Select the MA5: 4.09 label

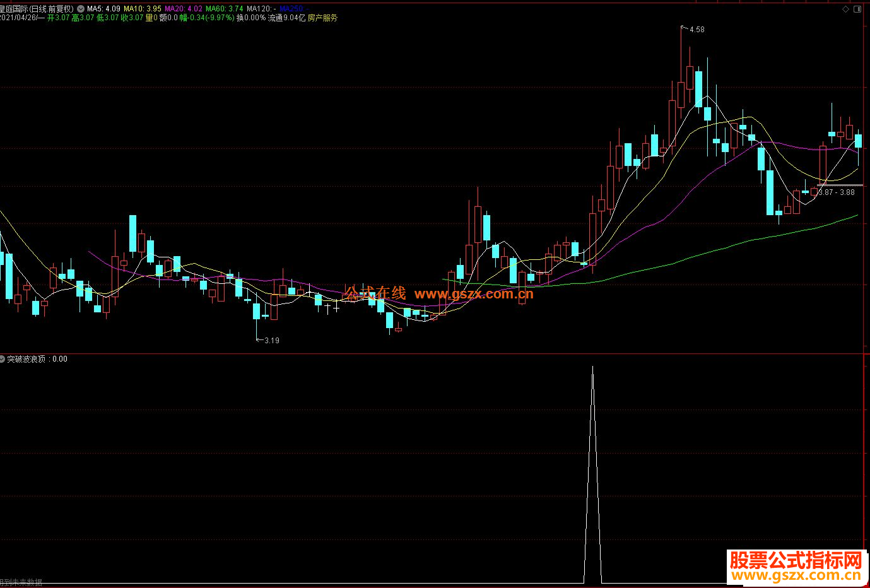pyautogui.click(x=103, y=9)
